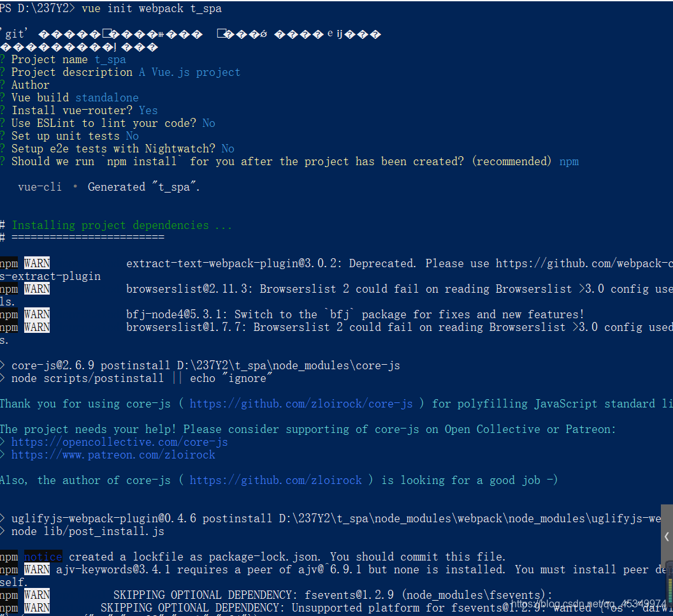Expand the collapsed side panel chevron
Screen dimensions: 673x616
click(x=667, y=536)
